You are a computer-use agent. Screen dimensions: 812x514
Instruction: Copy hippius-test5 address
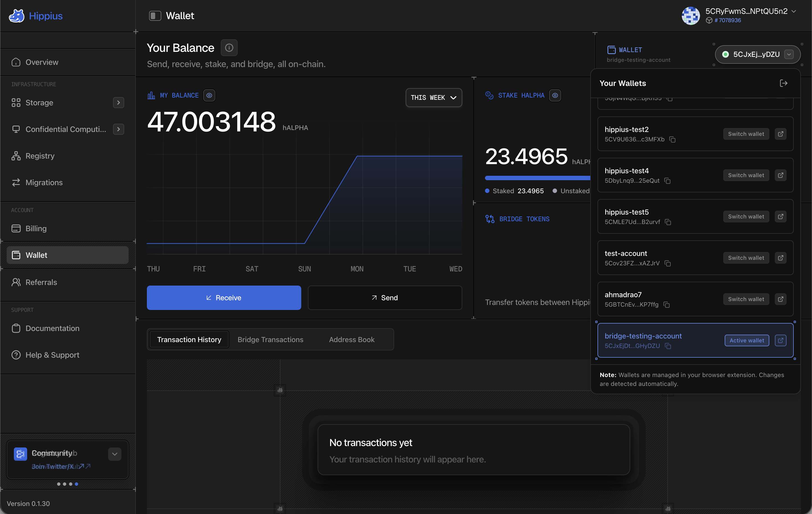(668, 222)
